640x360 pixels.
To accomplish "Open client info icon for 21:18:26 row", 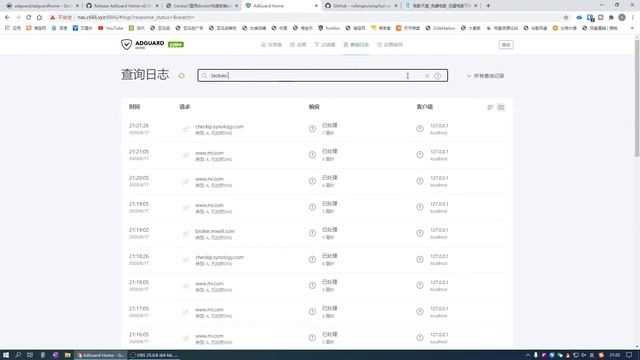I will click(x=420, y=259).
